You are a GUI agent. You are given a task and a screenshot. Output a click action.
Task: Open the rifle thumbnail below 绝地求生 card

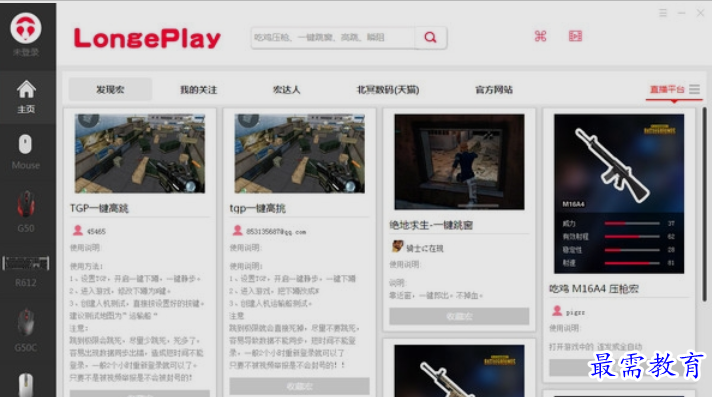[x=460, y=371]
